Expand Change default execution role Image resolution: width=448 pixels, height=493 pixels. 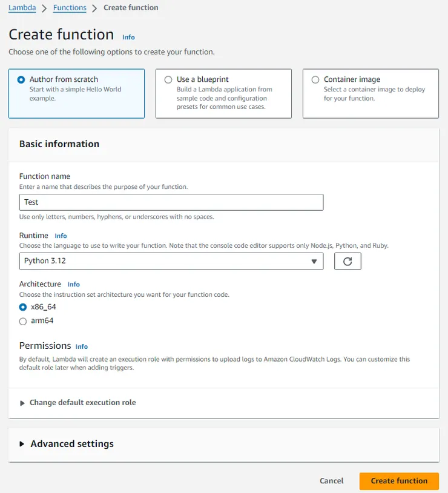[x=82, y=403]
